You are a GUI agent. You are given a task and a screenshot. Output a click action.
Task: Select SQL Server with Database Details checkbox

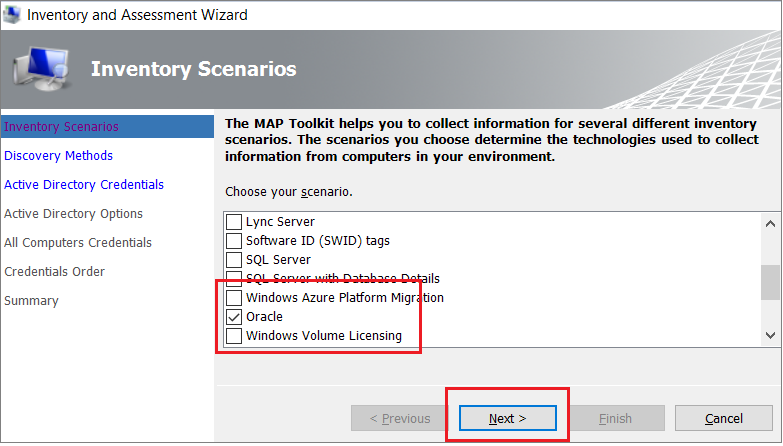point(233,279)
